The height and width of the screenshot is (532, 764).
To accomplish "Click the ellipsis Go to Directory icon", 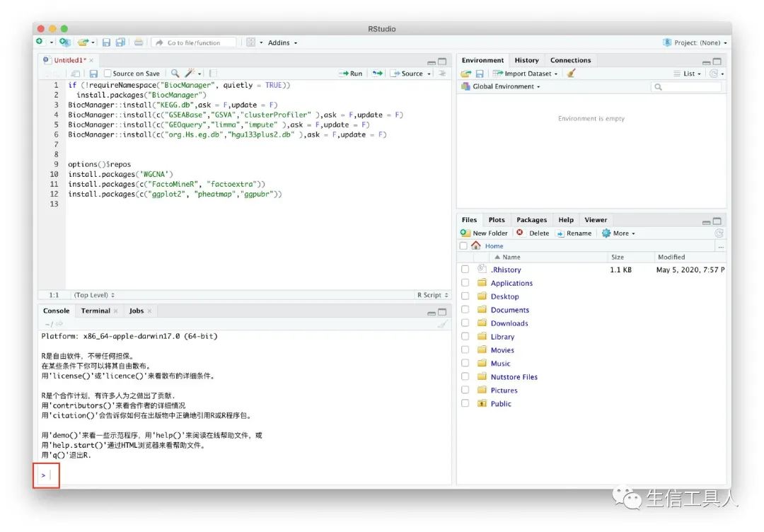I will (x=721, y=246).
